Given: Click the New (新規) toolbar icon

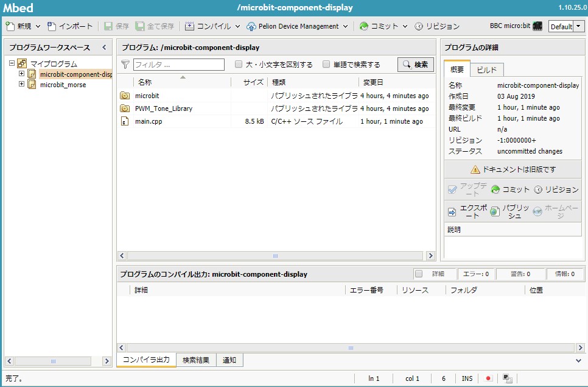Looking at the screenshot, I should click(10, 26).
